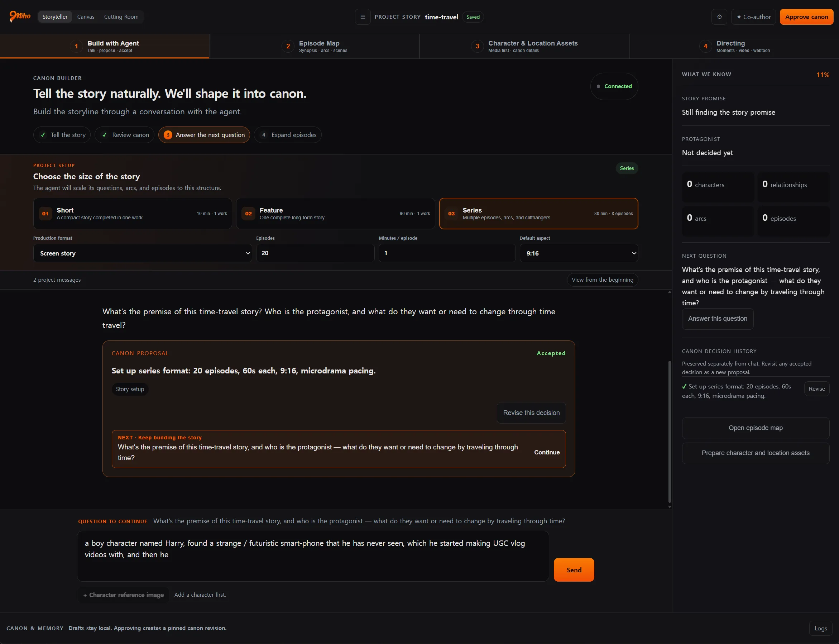Click Prepare character and location assets

point(756,453)
